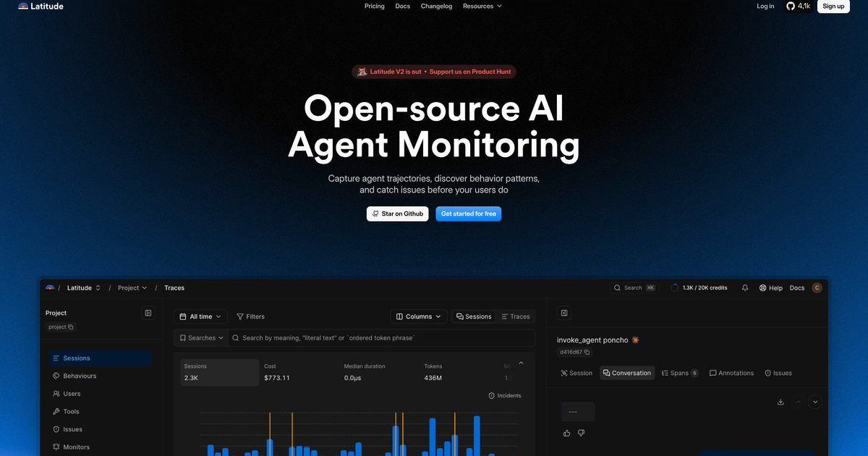Download the conversation
868x456 pixels.
point(780,402)
